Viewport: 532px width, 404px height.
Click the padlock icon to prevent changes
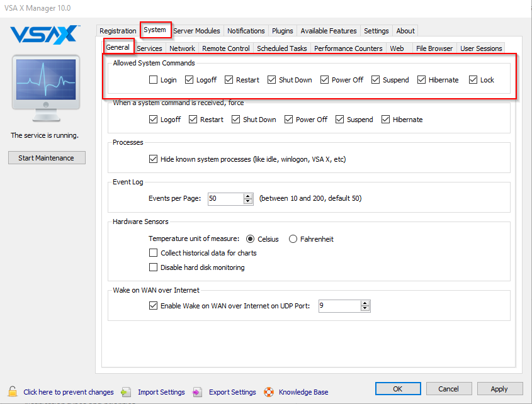click(x=13, y=391)
